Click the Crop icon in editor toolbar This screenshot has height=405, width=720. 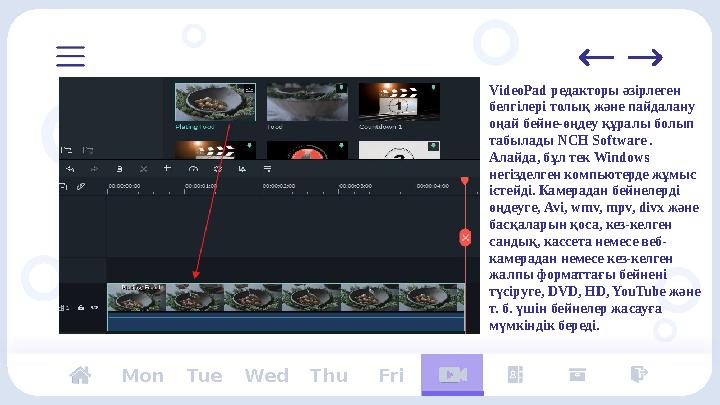click(167, 169)
